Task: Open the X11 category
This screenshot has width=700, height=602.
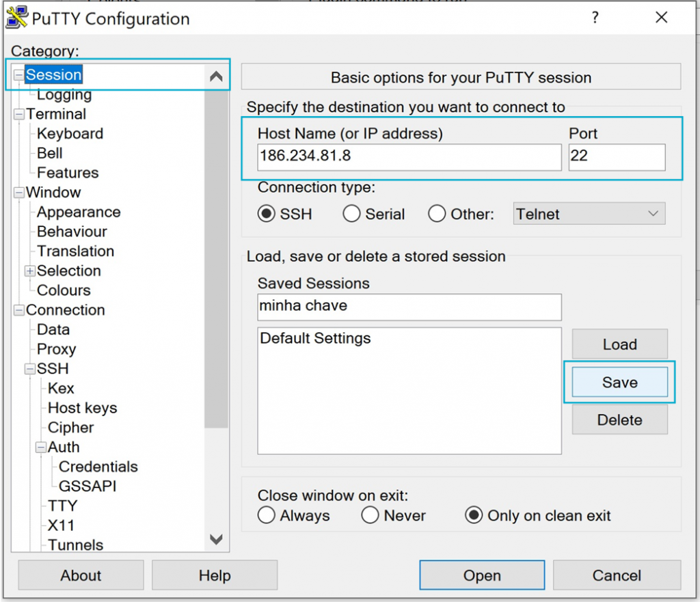Action: 61,526
